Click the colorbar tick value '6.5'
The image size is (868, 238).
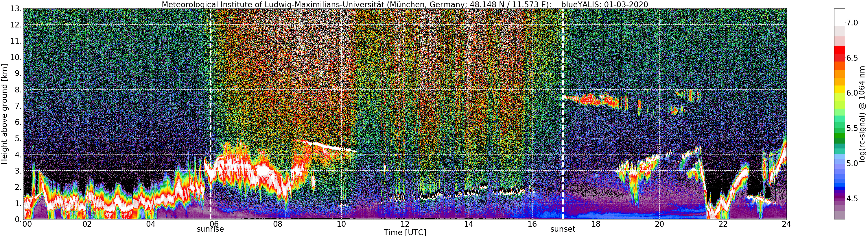(x=852, y=58)
